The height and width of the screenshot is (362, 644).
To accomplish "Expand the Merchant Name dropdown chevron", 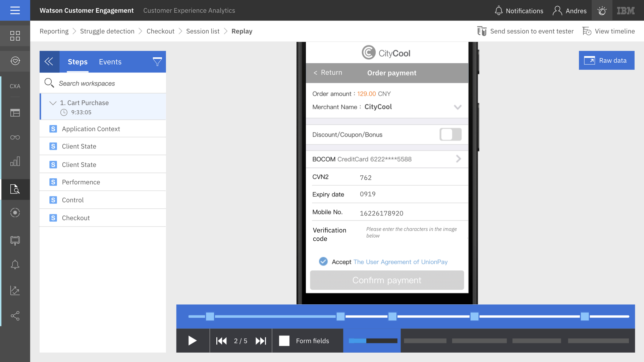I will [458, 107].
